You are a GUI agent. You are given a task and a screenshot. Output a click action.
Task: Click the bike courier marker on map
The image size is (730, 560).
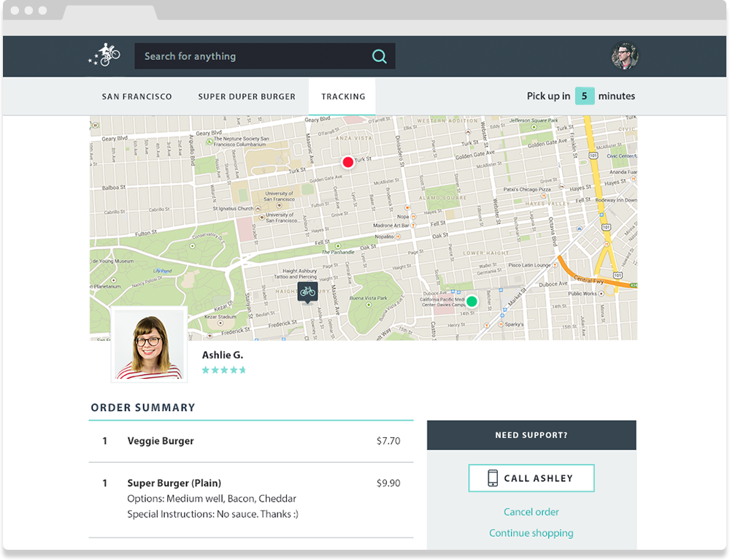[307, 292]
